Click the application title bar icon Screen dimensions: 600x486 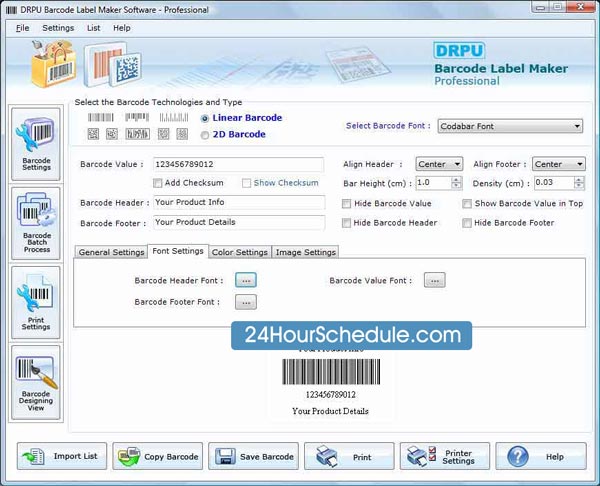(x=11, y=10)
